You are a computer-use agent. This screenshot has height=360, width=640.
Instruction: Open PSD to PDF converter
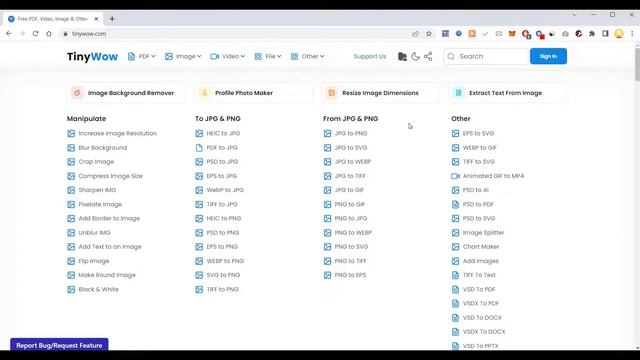click(x=478, y=204)
